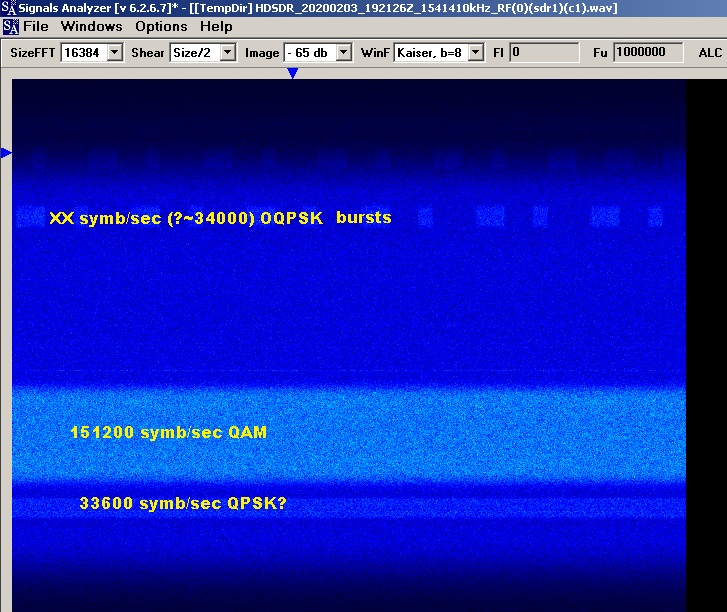Click the SizeFFT label

pyautogui.click(x=32, y=53)
